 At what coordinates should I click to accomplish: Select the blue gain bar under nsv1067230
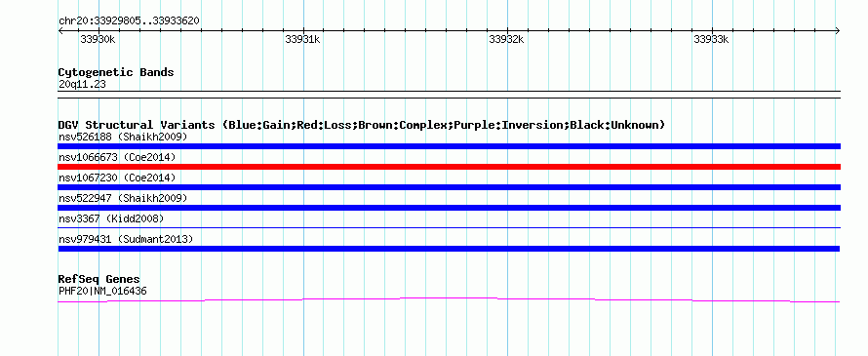pos(449,187)
